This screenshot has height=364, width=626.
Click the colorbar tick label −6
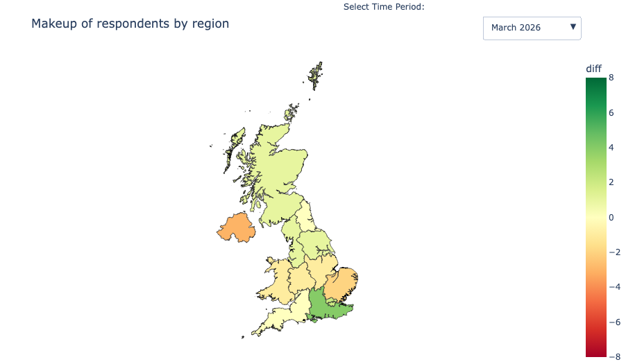(614, 322)
